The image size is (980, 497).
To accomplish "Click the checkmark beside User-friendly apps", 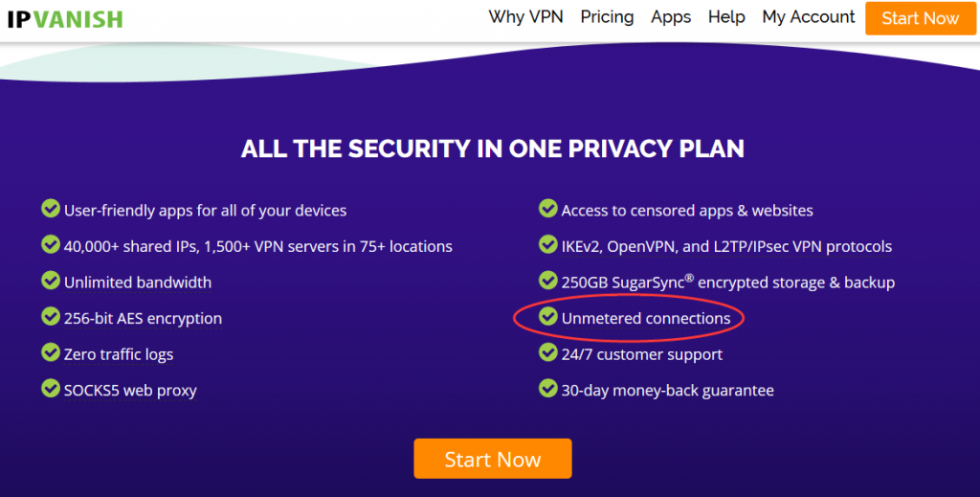I will click(x=51, y=208).
